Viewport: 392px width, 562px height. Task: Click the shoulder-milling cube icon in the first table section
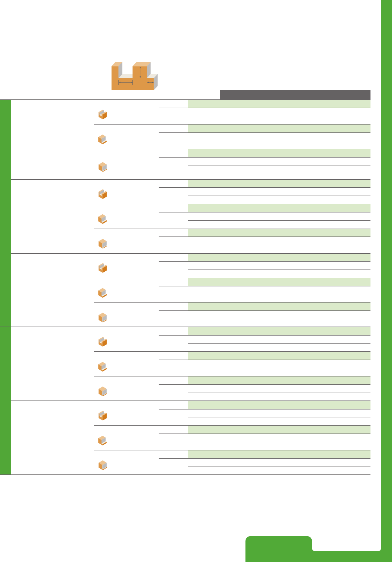(103, 139)
